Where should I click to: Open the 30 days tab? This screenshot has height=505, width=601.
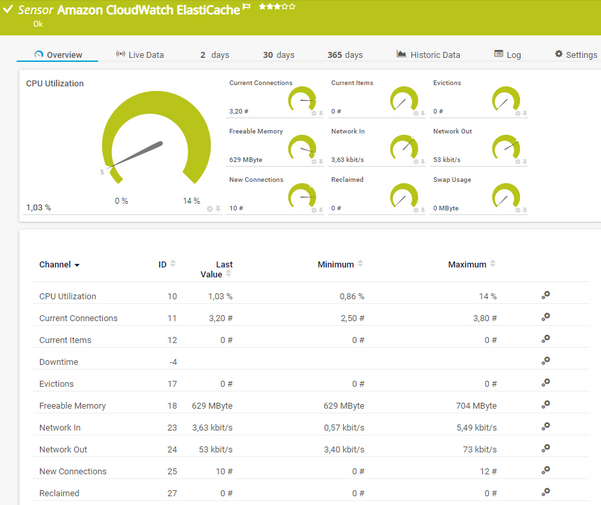[x=279, y=55]
